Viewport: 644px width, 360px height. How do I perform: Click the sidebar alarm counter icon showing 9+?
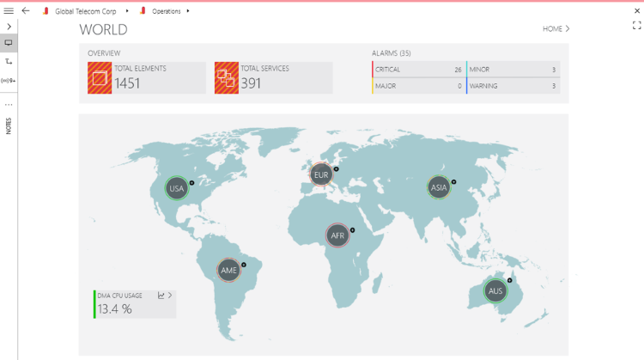pyautogui.click(x=9, y=80)
